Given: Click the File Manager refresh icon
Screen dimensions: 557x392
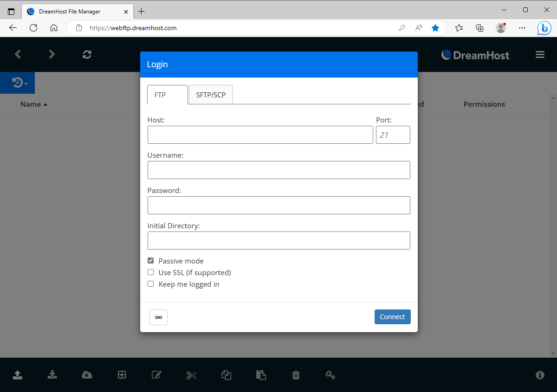Looking at the screenshot, I should click(87, 54).
